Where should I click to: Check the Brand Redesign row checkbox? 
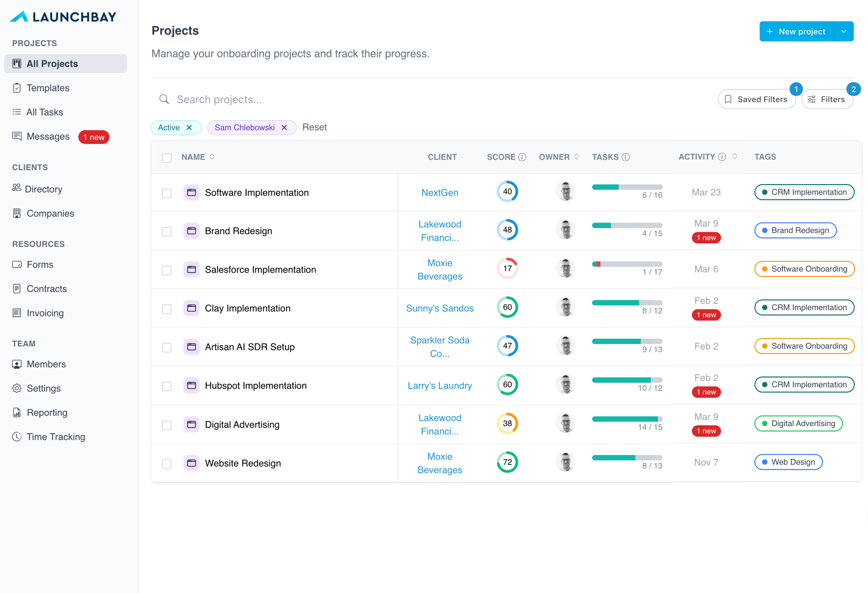[167, 232]
